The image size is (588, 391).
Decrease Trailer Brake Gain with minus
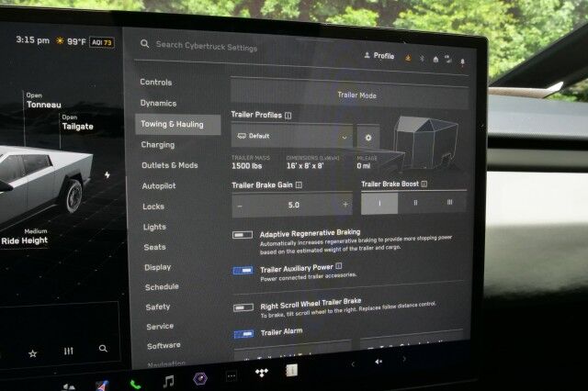pos(240,206)
